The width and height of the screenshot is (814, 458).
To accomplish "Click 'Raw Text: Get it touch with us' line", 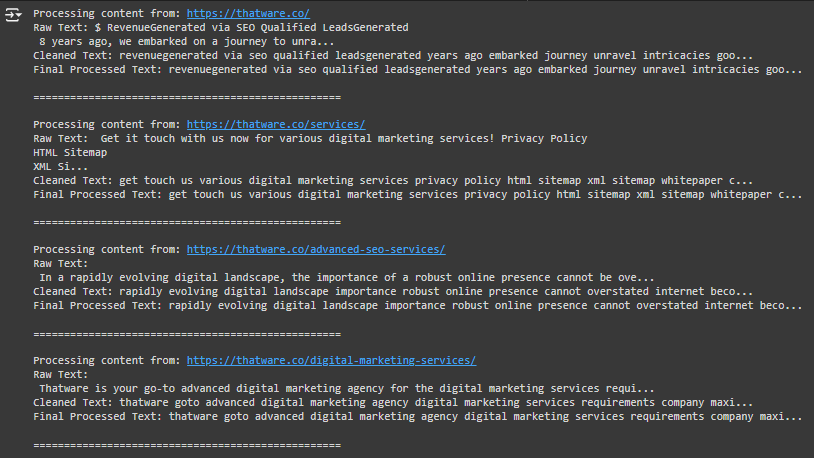I will (x=310, y=139).
